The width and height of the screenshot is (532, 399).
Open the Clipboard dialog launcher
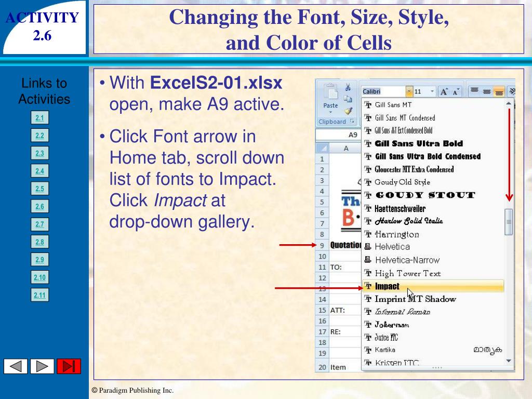tap(352, 121)
